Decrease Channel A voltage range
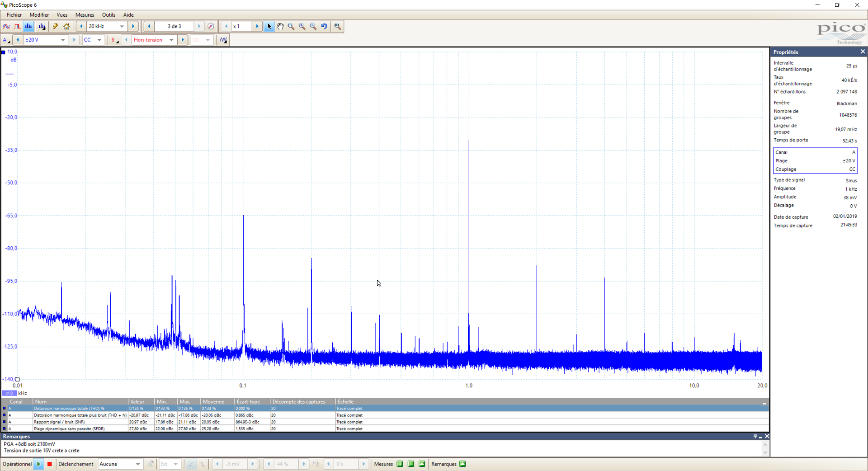The image size is (868, 471). click(18, 40)
